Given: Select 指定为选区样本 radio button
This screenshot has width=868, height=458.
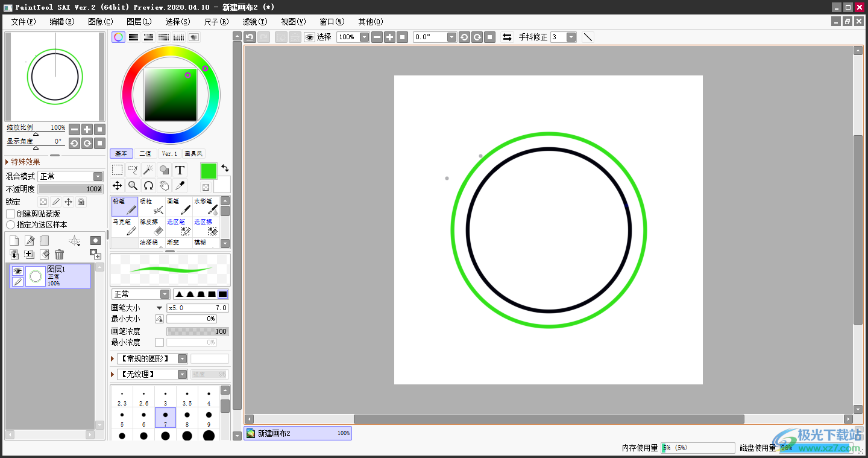Looking at the screenshot, I should [10, 224].
